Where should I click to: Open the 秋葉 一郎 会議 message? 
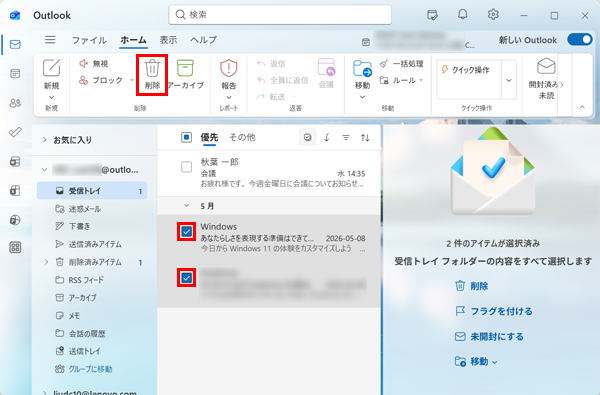[269, 173]
